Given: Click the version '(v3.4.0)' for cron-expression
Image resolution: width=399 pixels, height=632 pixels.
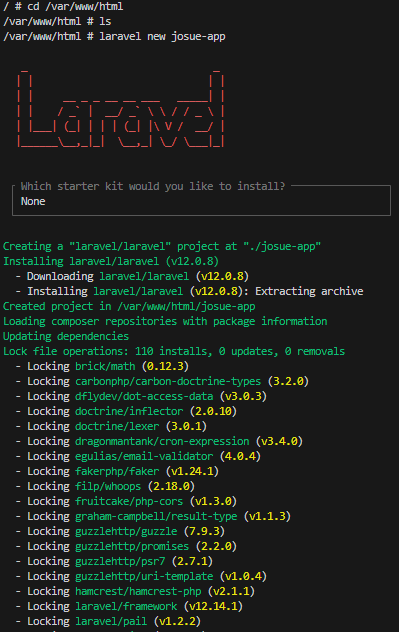Looking at the screenshot, I should pos(279,441).
